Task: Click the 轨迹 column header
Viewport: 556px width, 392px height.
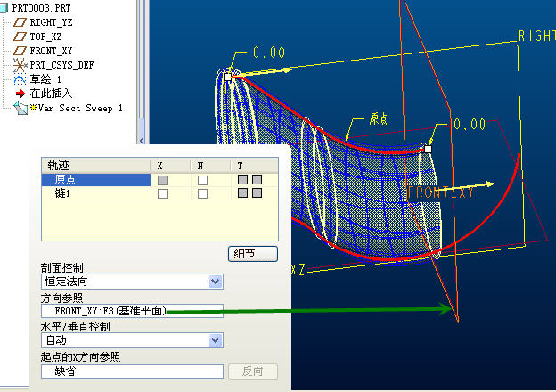Action: [96, 166]
